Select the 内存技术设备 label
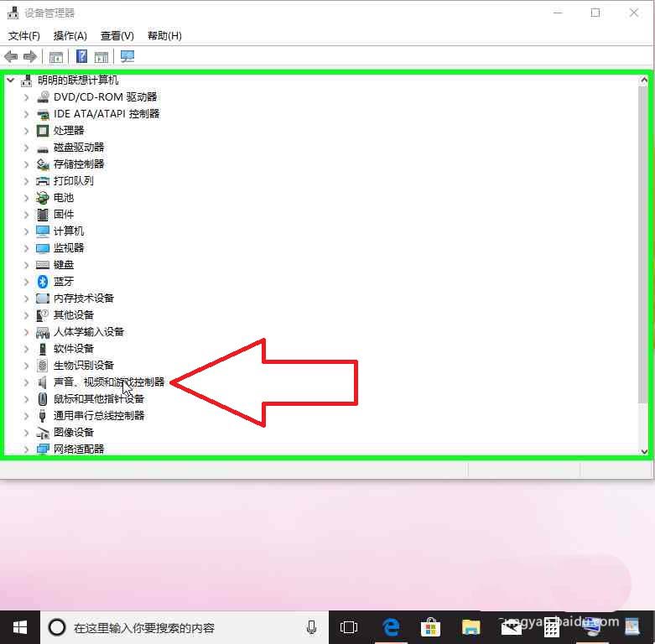655x644 pixels. (84, 299)
